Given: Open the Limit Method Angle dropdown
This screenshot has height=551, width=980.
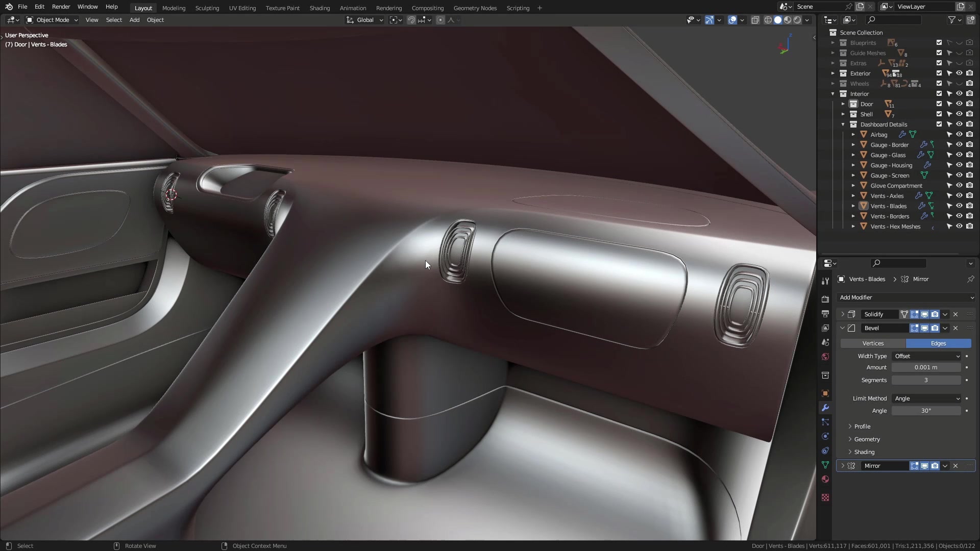Looking at the screenshot, I should (926, 398).
